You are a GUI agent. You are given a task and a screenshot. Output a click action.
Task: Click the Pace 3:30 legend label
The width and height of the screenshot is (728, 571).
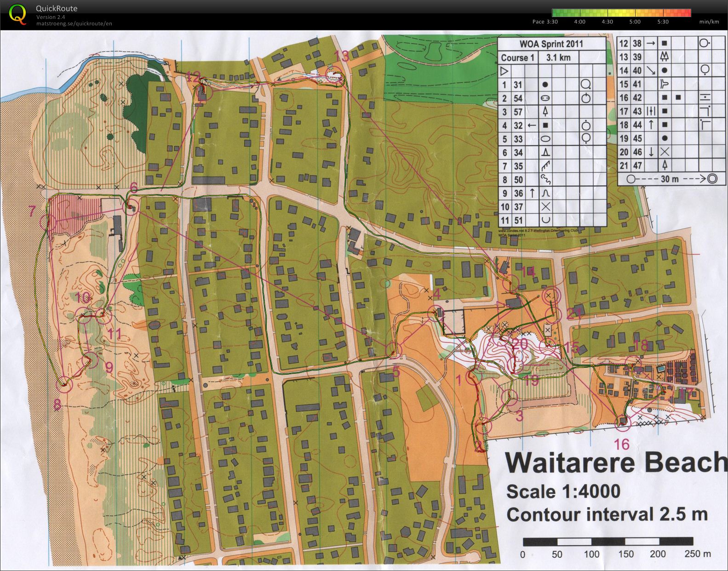point(545,22)
